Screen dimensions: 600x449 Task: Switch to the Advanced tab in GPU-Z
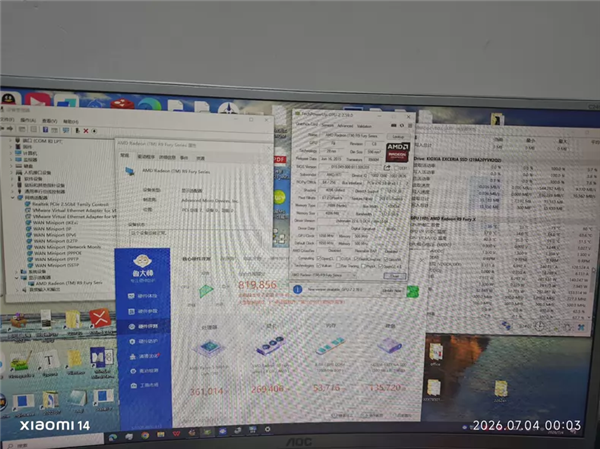(345, 126)
